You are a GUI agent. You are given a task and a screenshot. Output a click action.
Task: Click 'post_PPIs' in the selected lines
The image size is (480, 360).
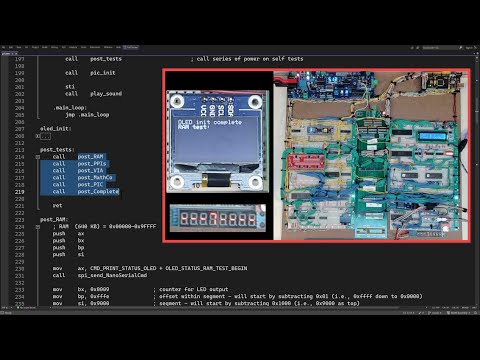tap(92, 164)
